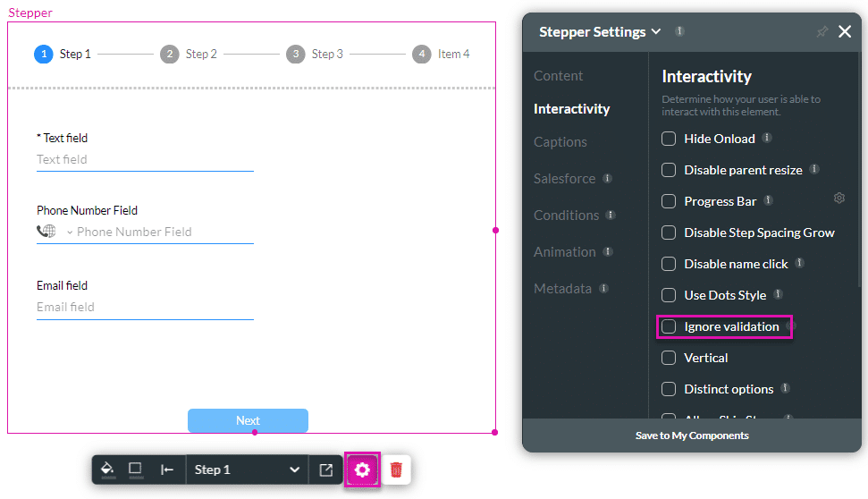Open the Animation tab
This screenshot has height=499, width=868.
coord(565,252)
